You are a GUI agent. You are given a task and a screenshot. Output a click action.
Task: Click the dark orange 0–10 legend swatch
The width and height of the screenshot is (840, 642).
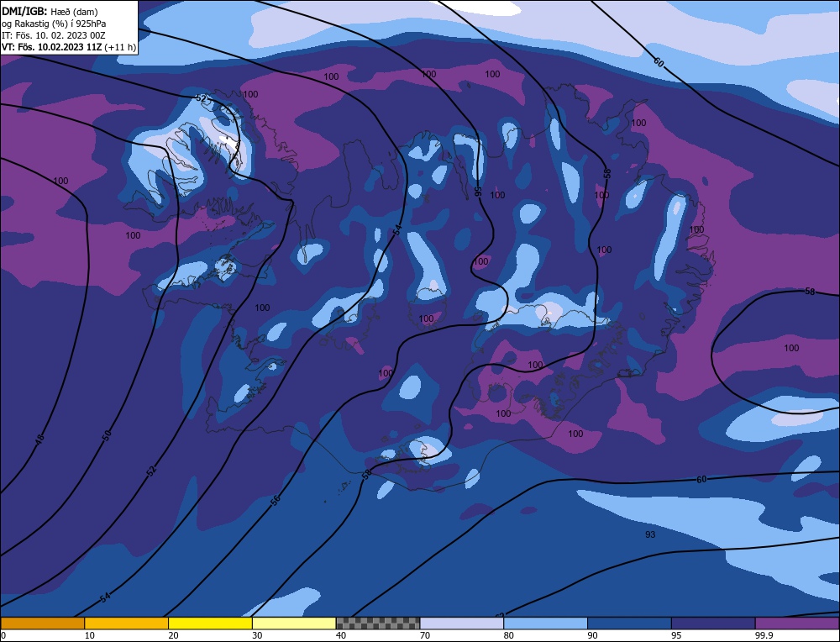coord(42,624)
